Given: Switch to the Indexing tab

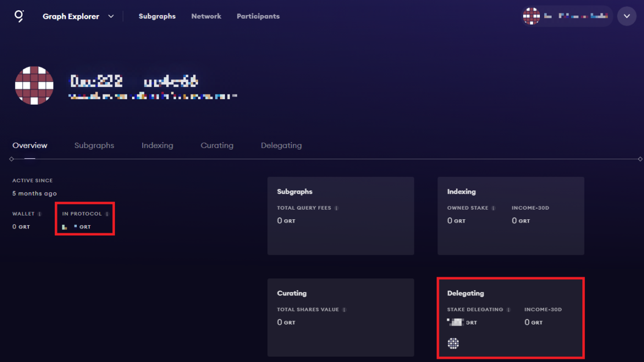Looking at the screenshot, I should point(157,145).
